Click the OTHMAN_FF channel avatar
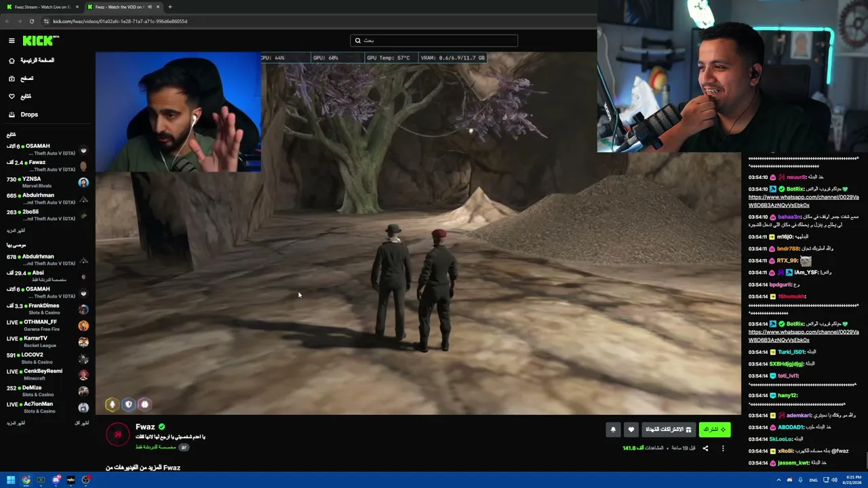 coord(83,325)
